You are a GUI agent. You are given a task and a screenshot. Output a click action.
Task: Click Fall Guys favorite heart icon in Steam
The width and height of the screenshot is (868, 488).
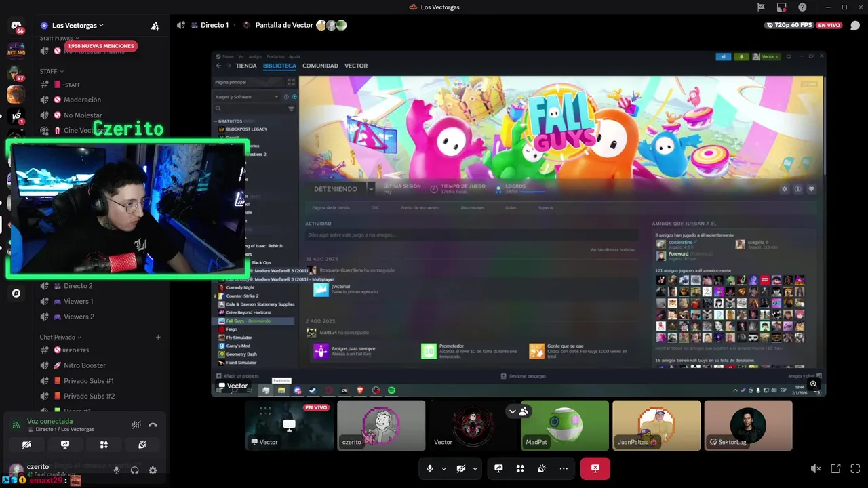pyautogui.click(x=811, y=189)
